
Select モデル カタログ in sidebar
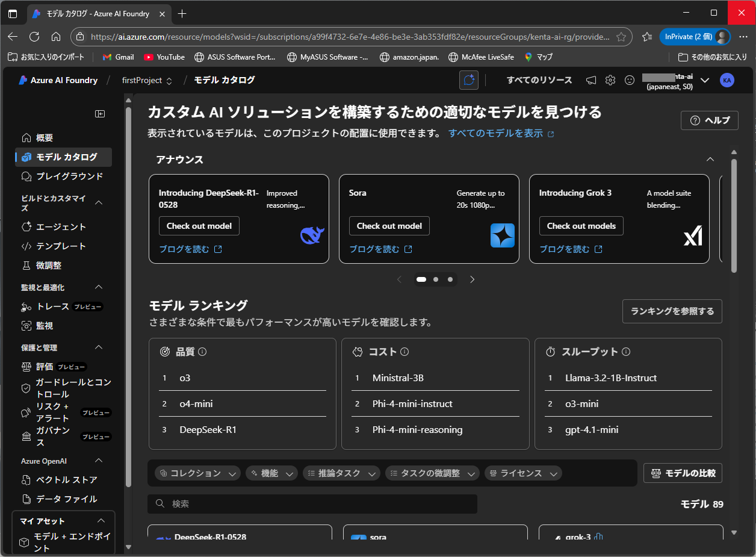tap(63, 157)
